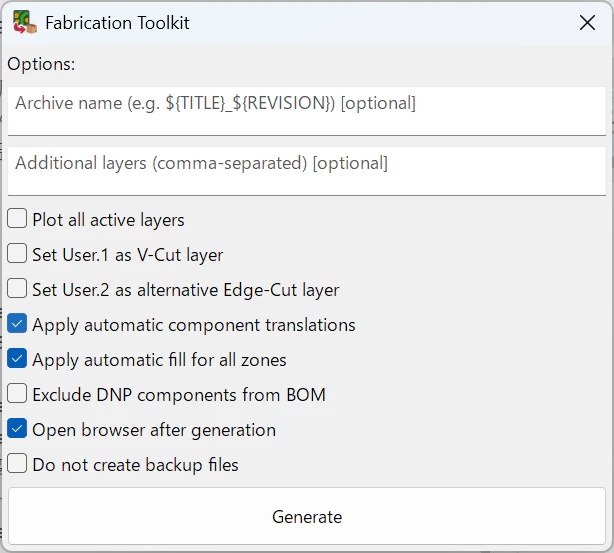Click the 'Exclude DNP components from BOM' label
Screen dimensions: 614x553
pyautogui.click(x=179, y=395)
